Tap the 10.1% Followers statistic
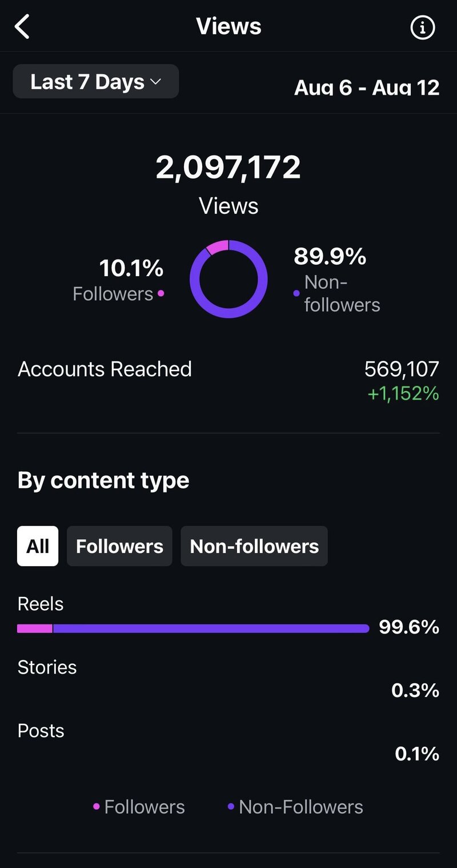457x868 pixels. tap(131, 268)
